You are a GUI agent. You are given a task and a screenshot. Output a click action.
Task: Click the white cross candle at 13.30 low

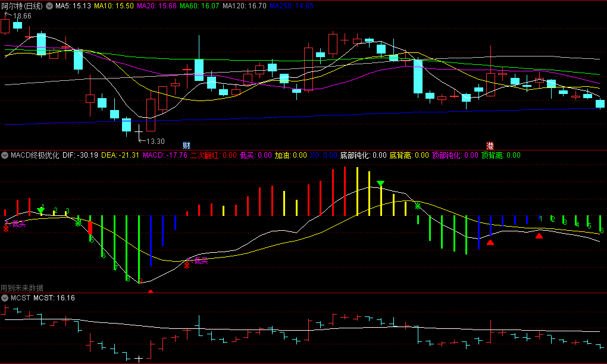(x=139, y=133)
